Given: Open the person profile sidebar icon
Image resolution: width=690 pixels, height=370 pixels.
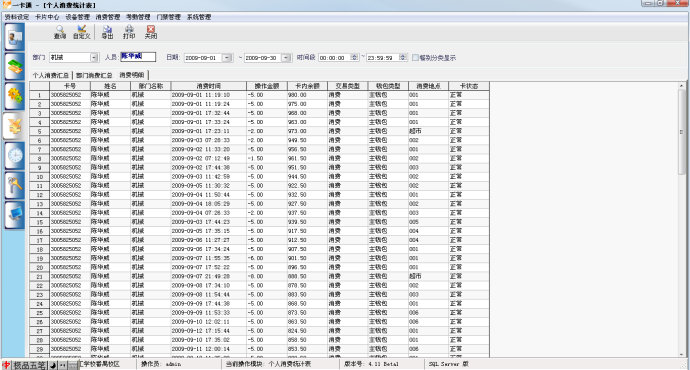Looking at the screenshot, I should pyautogui.click(x=15, y=37).
